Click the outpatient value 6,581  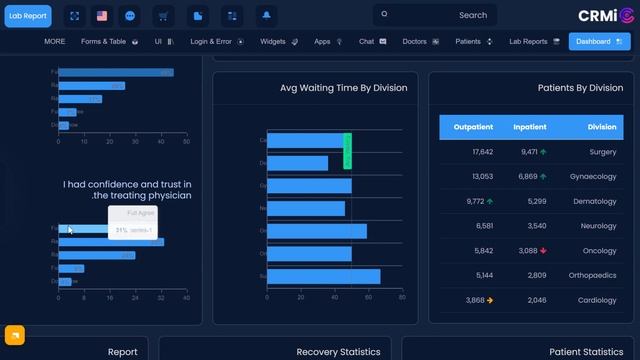(x=484, y=226)
